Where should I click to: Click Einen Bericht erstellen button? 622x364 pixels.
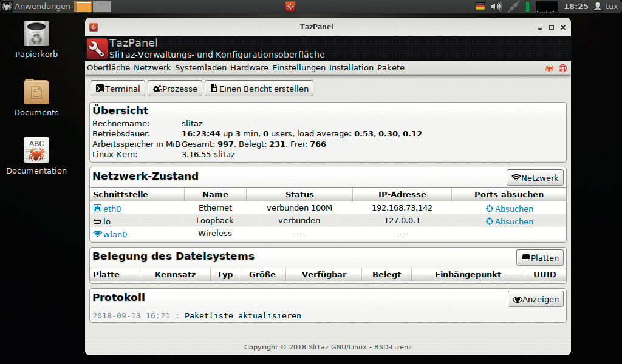pyautogui.click(x=259, y=89)
